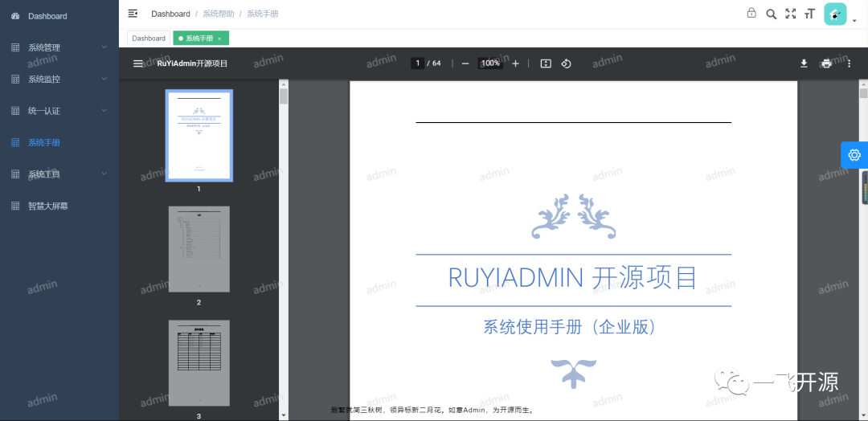Expand the 系统管理 submenu chevron
This screenshot has height=421, width=868.
click(104, 47)
